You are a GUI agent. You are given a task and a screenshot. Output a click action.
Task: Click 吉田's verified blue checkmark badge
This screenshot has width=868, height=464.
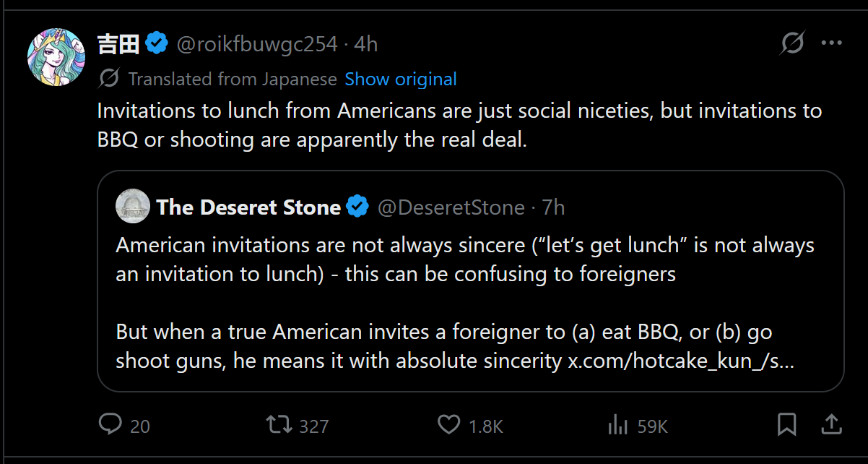tap(157, 44)
